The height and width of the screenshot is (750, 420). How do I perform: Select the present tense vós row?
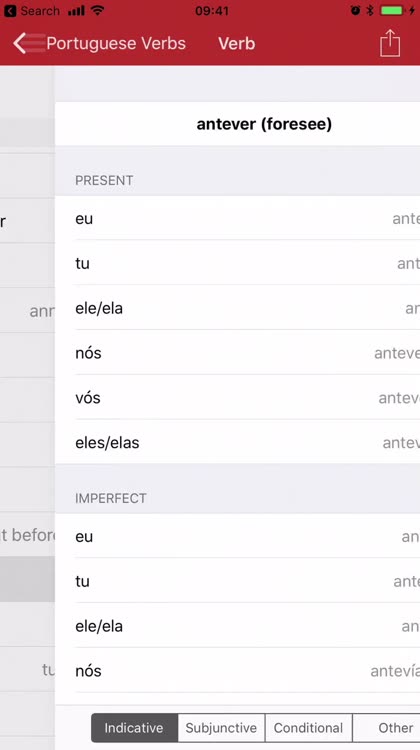pyautogui.click(x=237, y=397)
